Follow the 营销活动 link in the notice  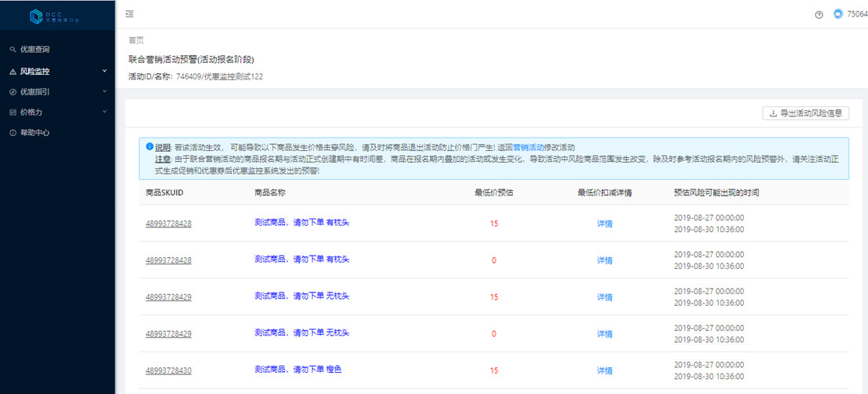point(528,147)
